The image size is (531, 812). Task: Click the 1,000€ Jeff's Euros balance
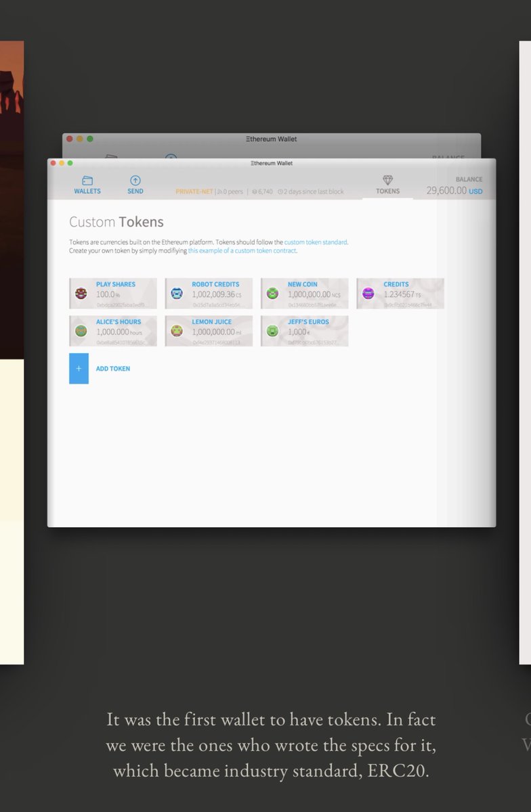(299, 332)
